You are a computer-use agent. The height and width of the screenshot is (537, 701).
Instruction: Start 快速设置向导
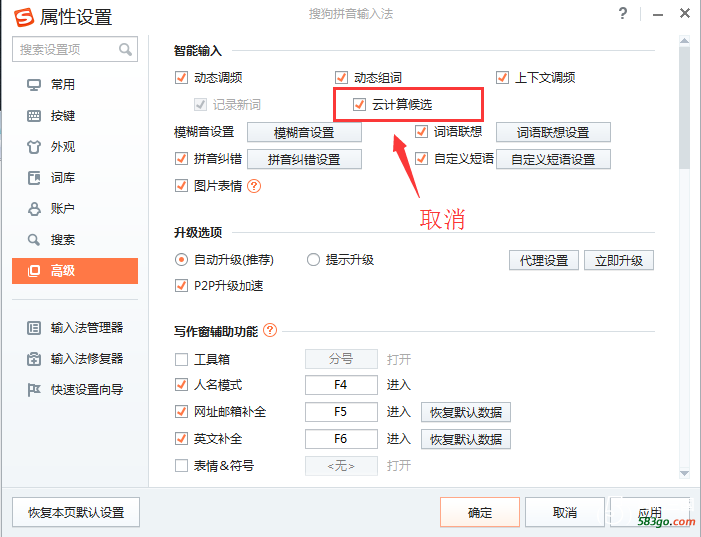[75, 390]
